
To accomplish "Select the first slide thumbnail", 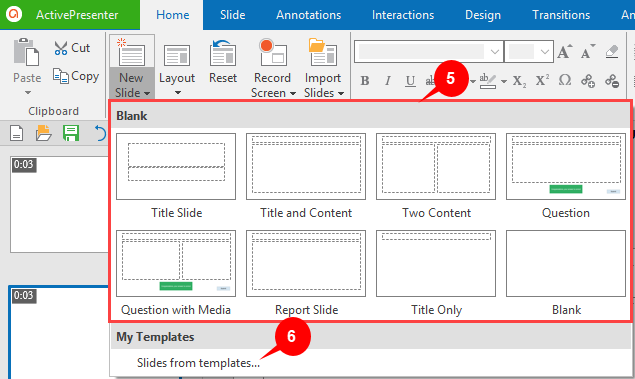I will [59, 204].
